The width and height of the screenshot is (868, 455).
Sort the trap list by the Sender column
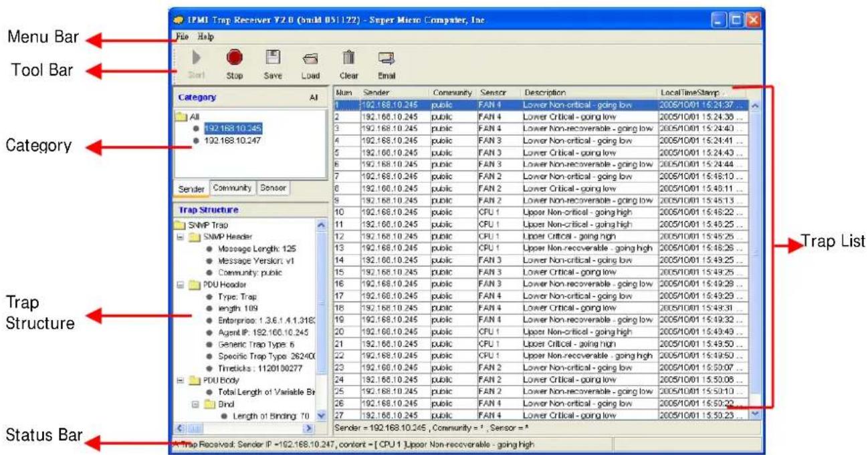(x=394, y=93)
